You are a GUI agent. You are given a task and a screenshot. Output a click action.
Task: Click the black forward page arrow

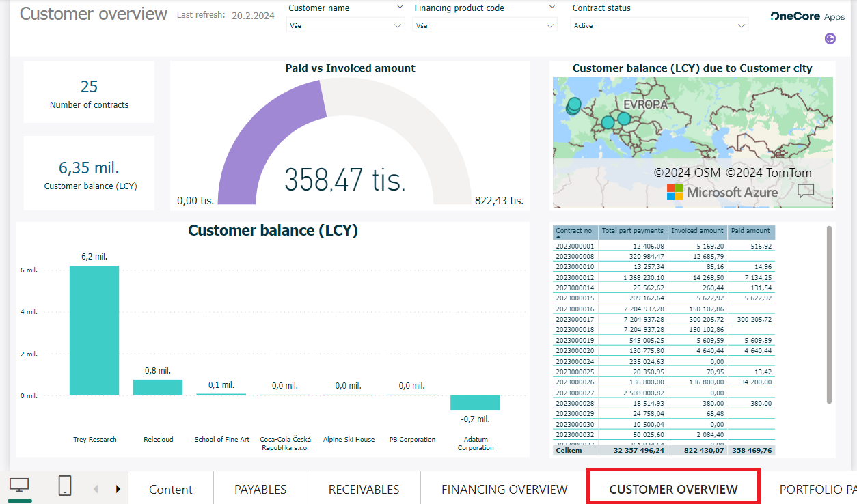click(118, 488)
